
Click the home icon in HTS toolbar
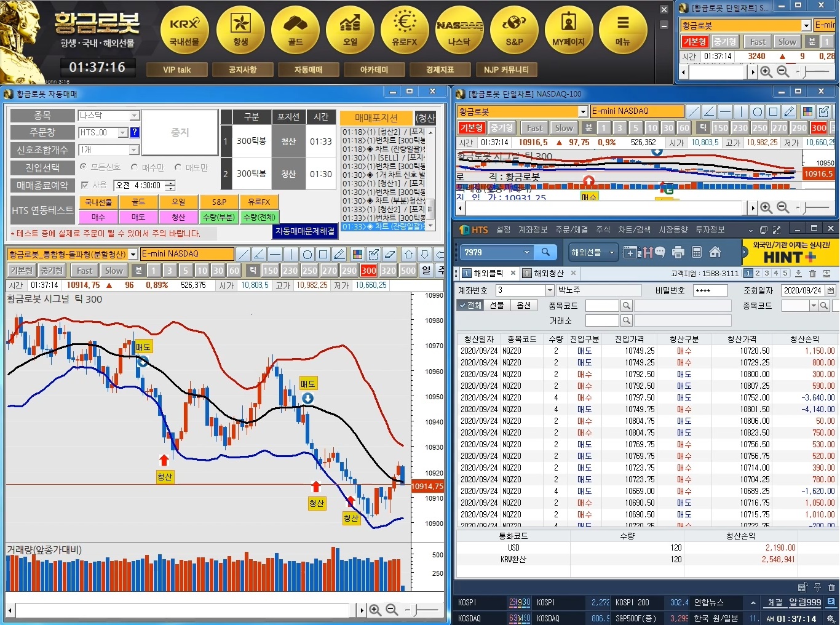715,252
